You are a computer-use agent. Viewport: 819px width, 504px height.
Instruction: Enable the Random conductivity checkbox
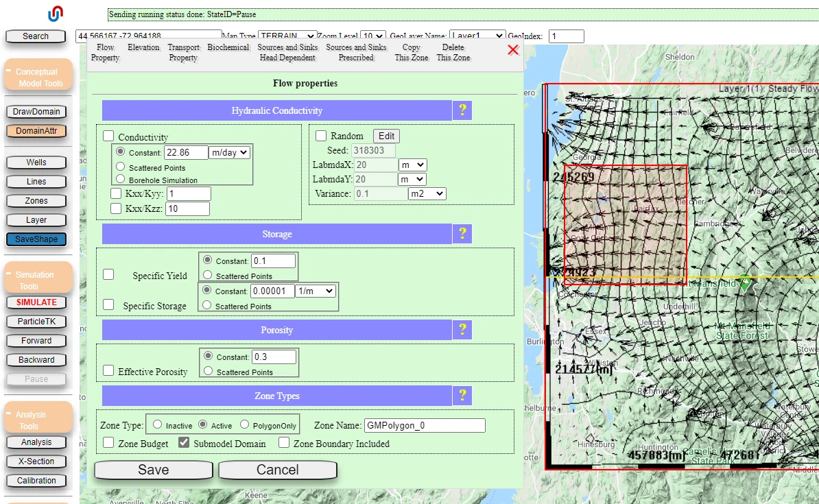pyautogui.click(x=321, y=136)
